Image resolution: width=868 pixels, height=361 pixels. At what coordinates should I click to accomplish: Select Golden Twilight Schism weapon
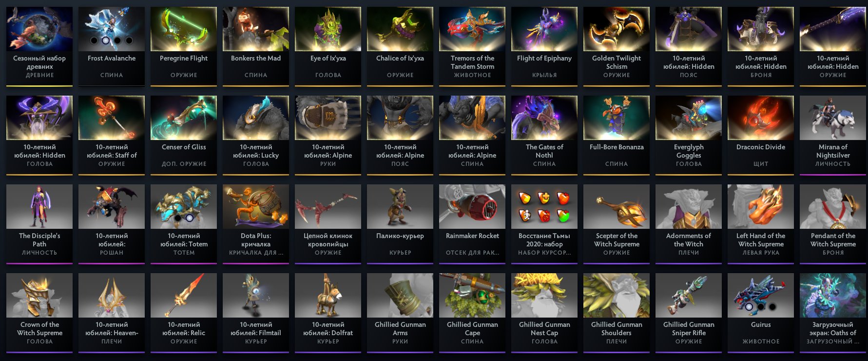(x=617, y=46)
